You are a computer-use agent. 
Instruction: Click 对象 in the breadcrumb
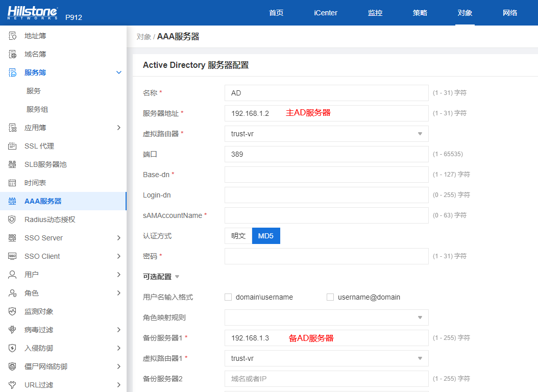(x=144, y=36)
